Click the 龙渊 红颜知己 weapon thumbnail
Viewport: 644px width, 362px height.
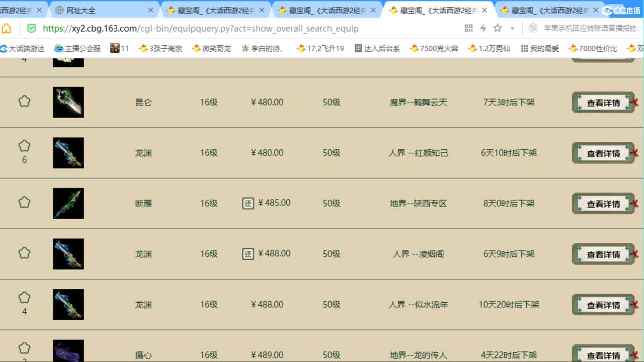coord(68,153)
